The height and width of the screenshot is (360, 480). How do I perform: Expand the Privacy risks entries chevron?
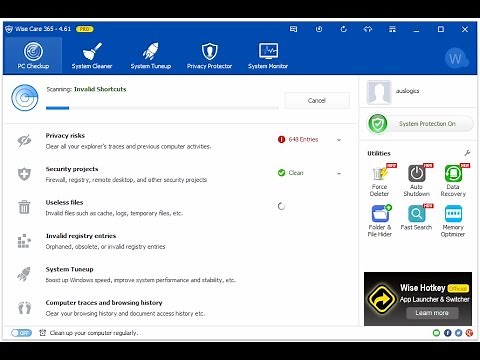(339, 140)
